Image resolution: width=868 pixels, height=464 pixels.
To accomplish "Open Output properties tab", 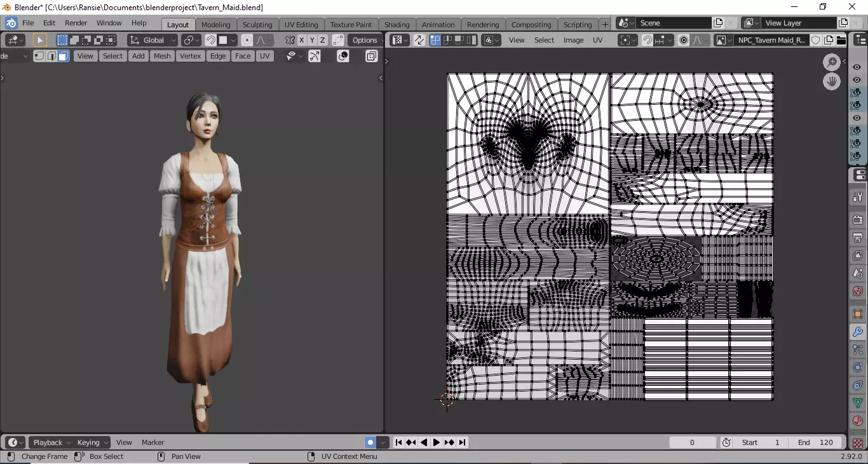I will click(858, 238).
